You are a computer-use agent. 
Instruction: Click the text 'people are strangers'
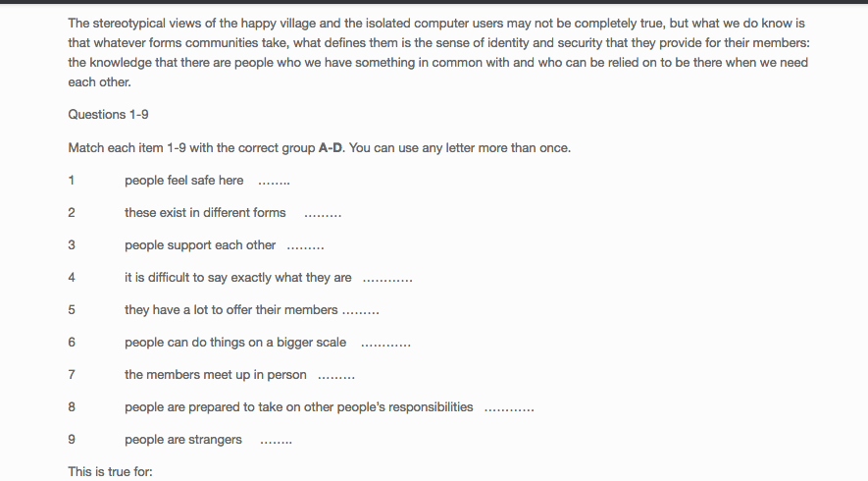(x=183, y=440)
